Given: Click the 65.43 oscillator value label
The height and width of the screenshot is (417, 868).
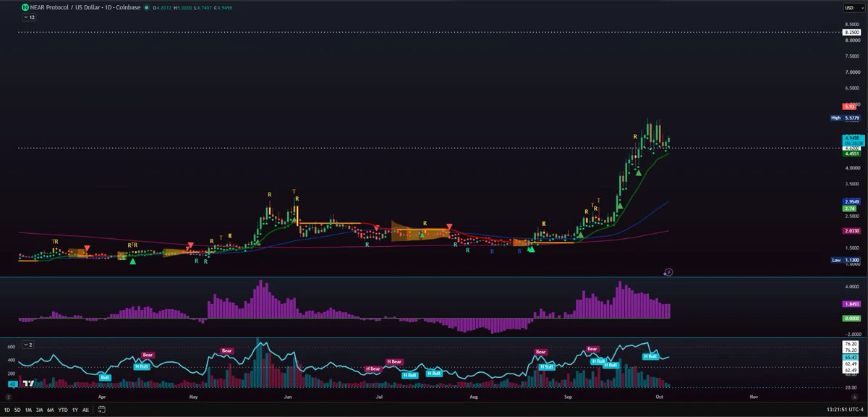Looking at the screenshot, I should [x=851, y=358].
